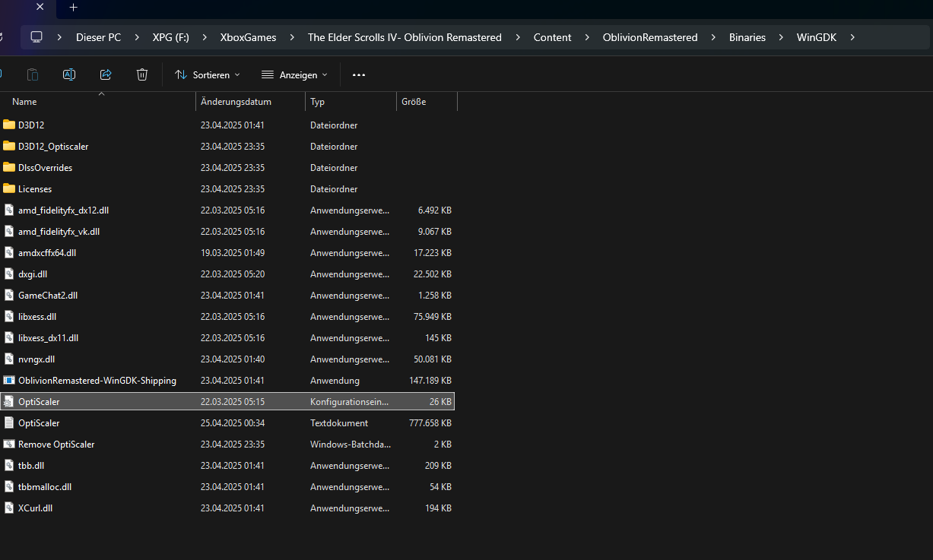Click the Textdokument type cell
Viewport: 933px width, 560px height.
tap(339, 422)
